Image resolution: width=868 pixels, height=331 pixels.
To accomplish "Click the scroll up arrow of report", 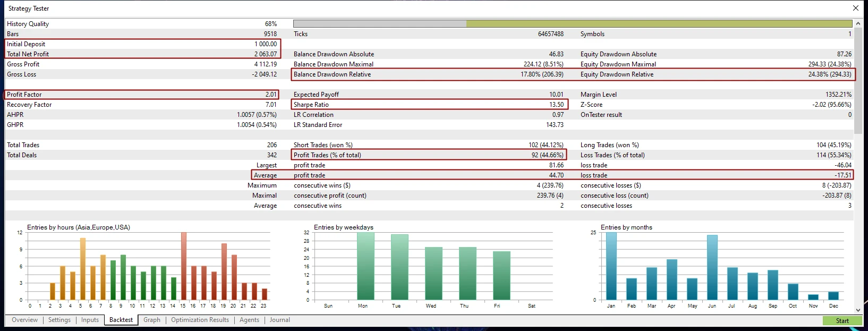I will coord(858,24).
